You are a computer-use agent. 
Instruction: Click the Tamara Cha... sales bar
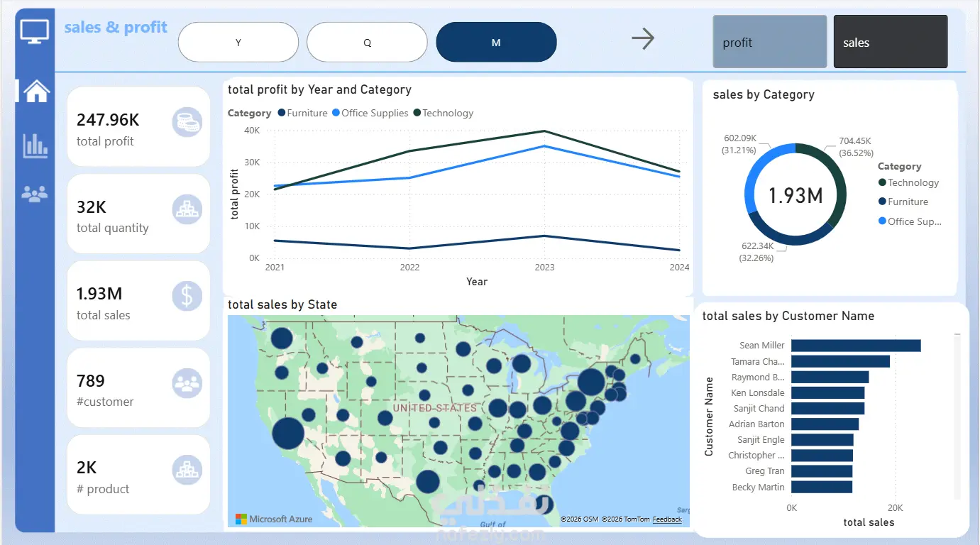(x=840, y=361)
